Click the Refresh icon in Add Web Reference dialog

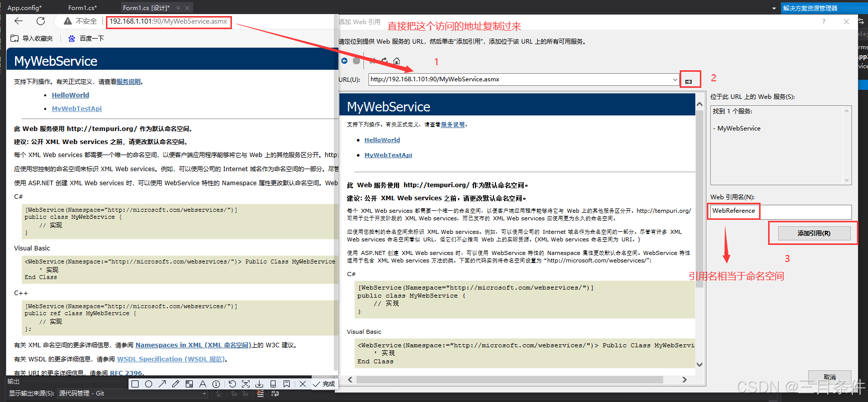click(x=384, y=61)
